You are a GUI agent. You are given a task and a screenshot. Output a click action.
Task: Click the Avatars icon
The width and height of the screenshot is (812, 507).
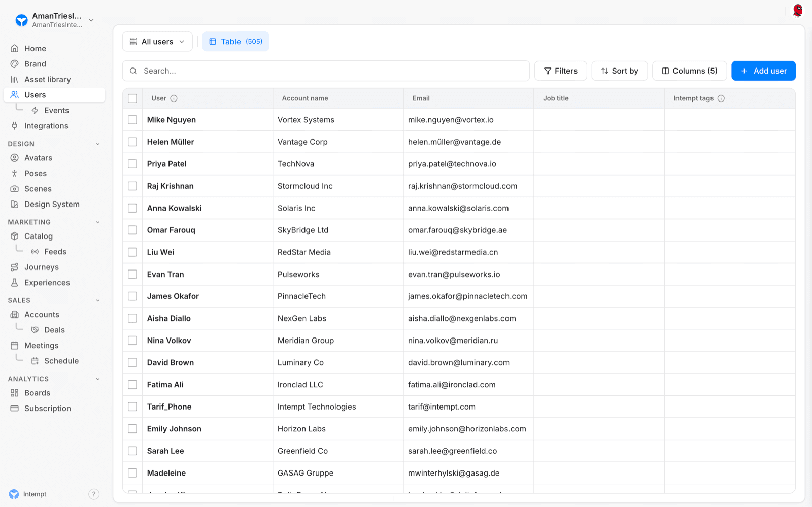pos(15,158)
